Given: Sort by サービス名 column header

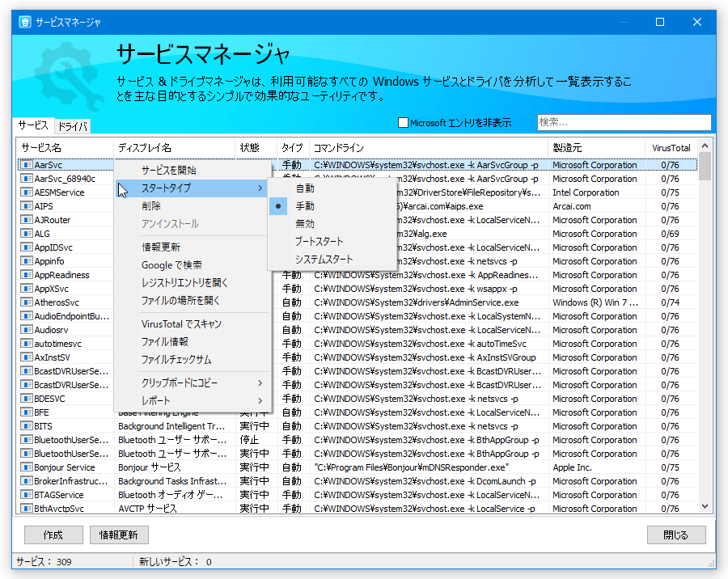Looking at the screenshot, I should coord(65,148).
